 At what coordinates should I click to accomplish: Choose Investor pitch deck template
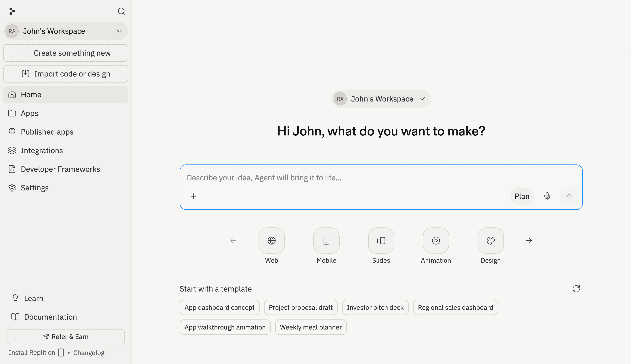375,307
